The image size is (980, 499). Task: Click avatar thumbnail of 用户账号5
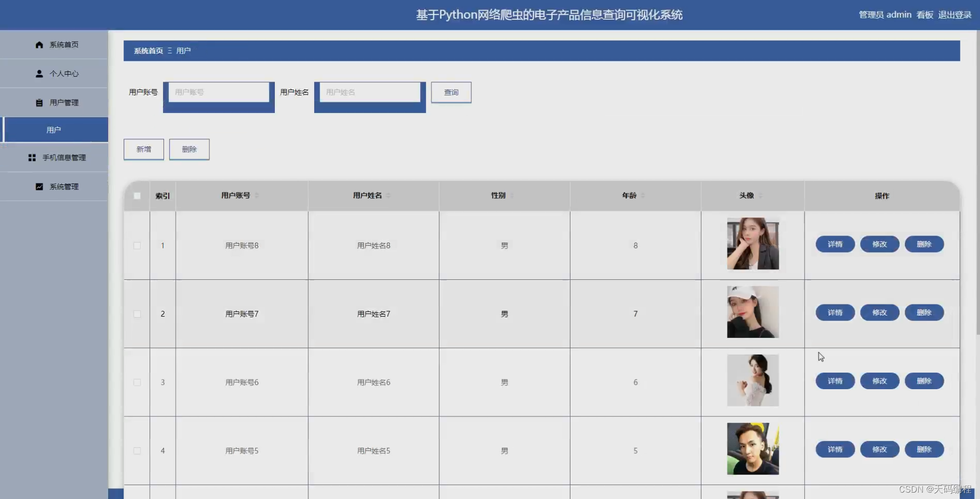pos(753,449)
